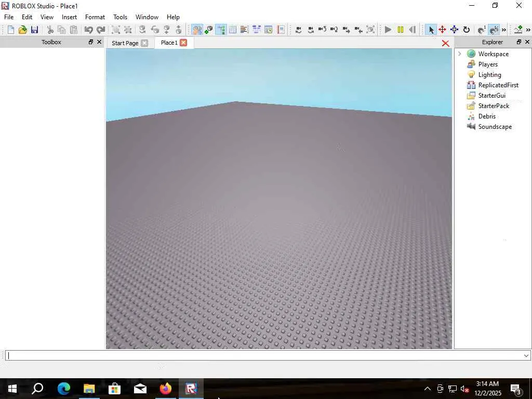Open the Tools menu
532x399 pixels.
tap(120, 17)
